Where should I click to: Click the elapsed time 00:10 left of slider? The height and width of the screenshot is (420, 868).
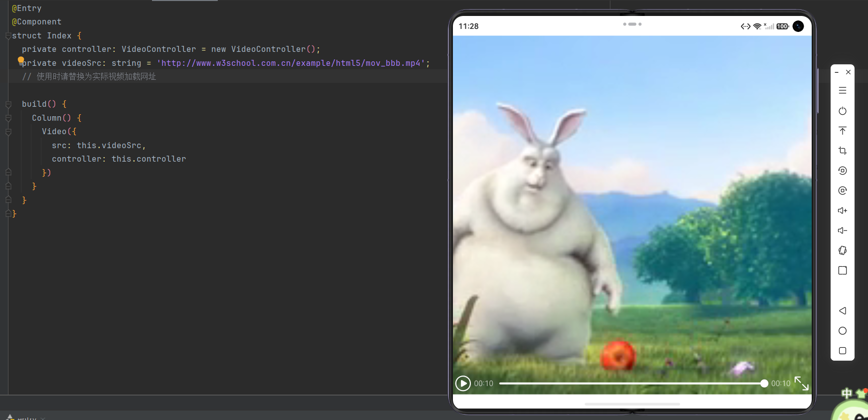pyautogui.click(x=483, y=384)
